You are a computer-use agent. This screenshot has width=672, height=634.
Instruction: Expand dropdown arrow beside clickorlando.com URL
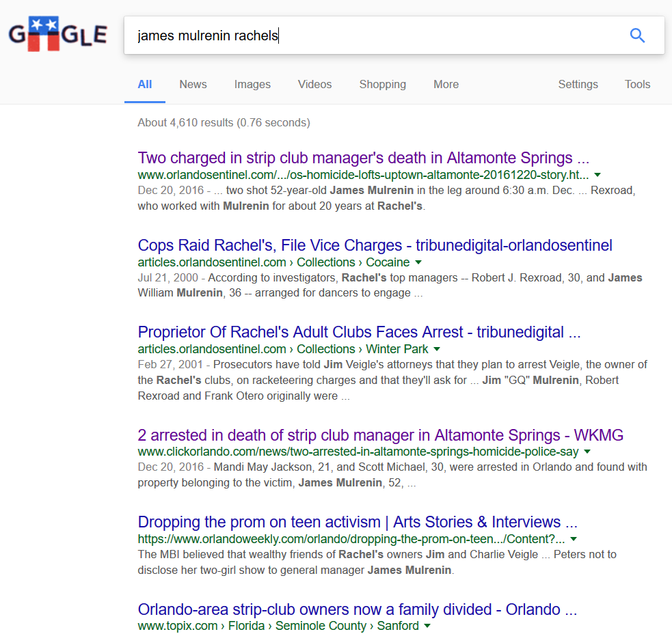[x=587, y=452]
